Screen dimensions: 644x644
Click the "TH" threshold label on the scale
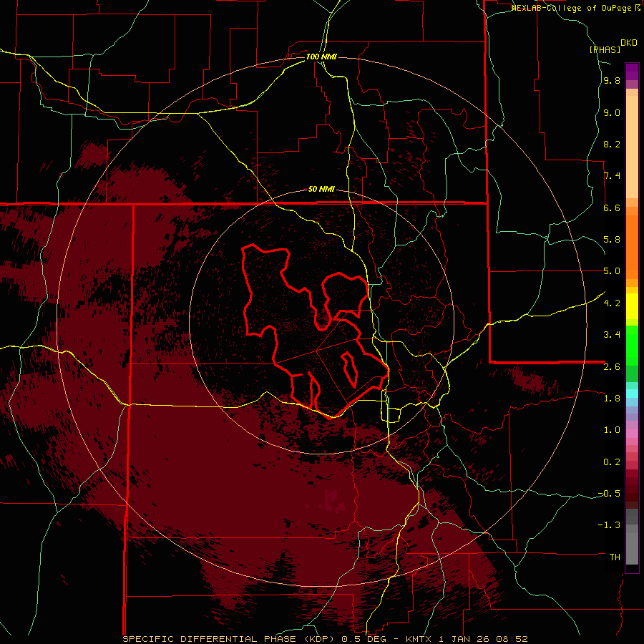(615, 557)
